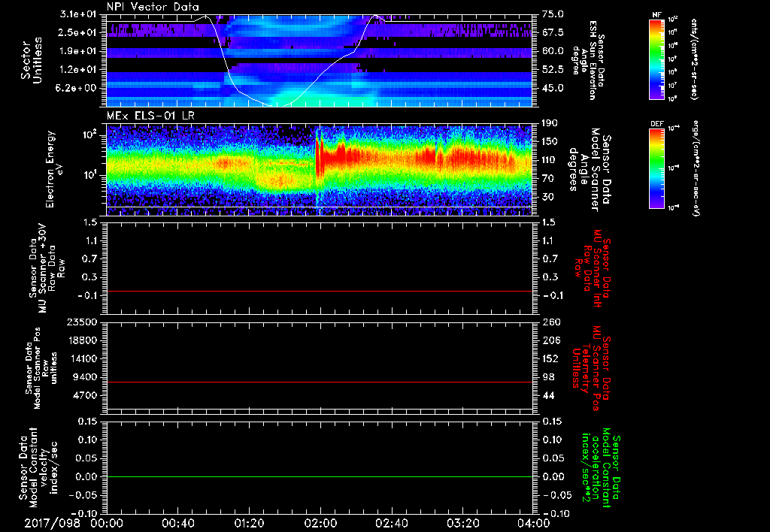Click the Electron Energy eV axis label
This screenshot has height=532, width=770.
pos(55,168)
